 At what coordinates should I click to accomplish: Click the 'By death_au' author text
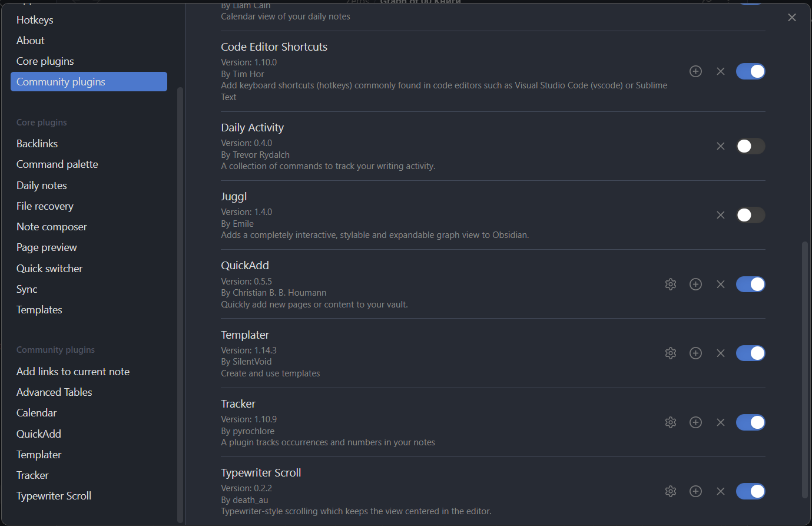(245, 500)
